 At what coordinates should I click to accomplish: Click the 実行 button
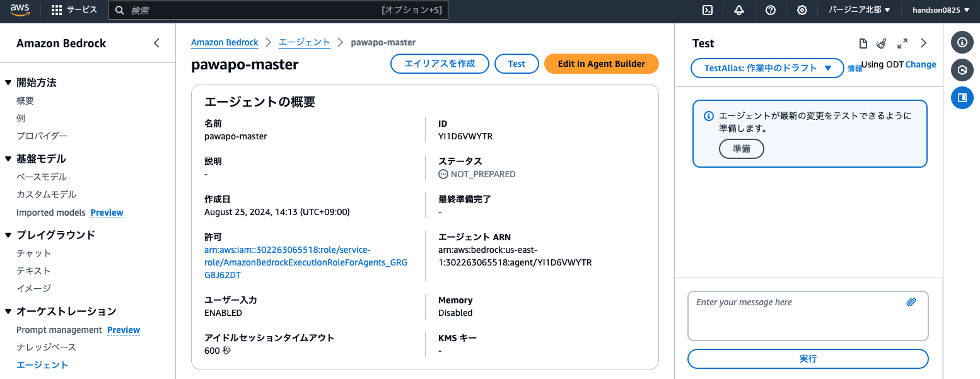(x=808, y=359)
